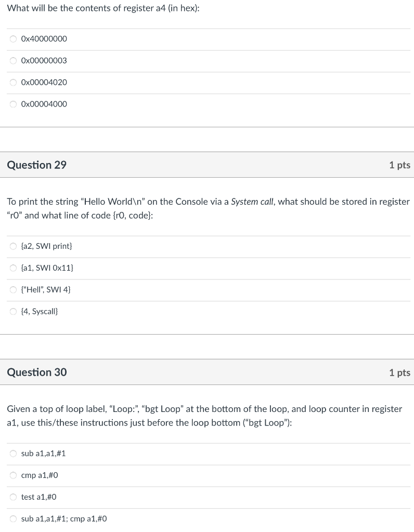Viewport: 414px width, 532px height.
Task: Pick the answer sub a1,a1,#1; cmp a1,#0
Action: (x=13, y=518)
